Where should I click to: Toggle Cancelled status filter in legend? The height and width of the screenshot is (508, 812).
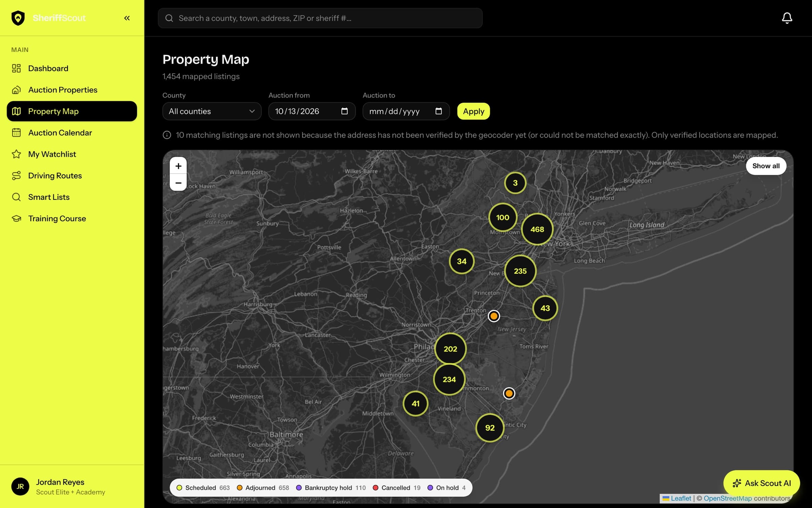[x=397, y=488]
